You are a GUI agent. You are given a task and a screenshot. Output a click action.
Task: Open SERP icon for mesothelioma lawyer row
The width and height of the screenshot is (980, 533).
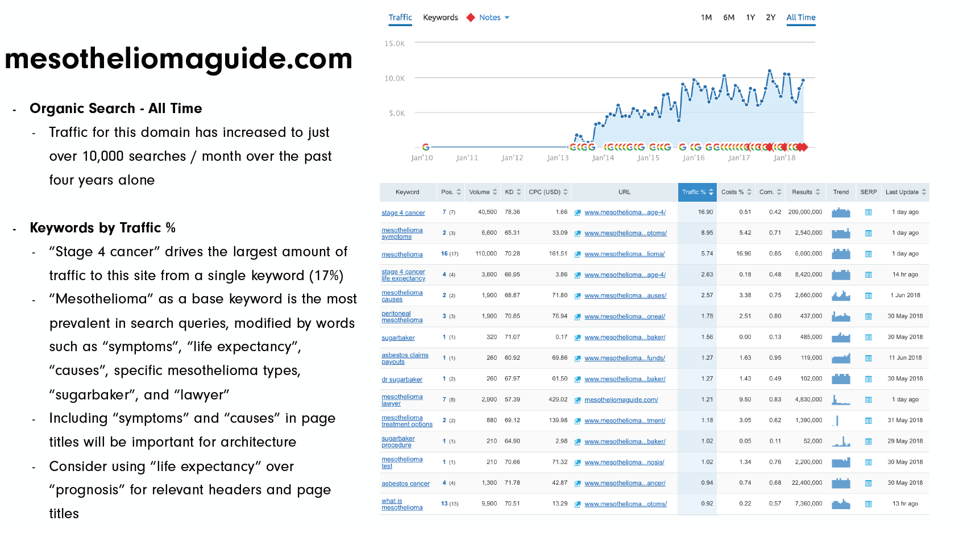869,400
